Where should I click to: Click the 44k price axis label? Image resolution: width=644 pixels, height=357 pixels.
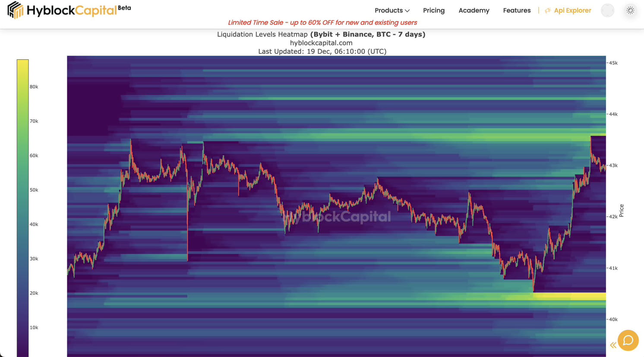tap(613, 114)
